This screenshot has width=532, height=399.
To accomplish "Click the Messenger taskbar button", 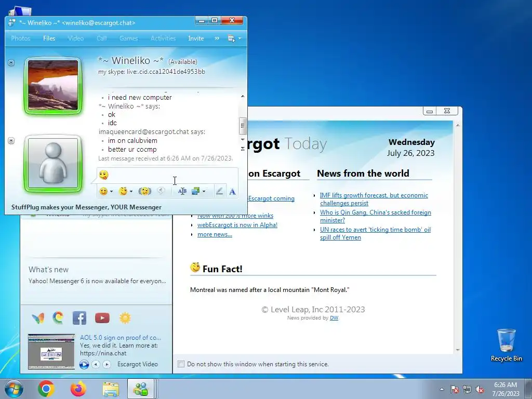I will tap(141, 389).
